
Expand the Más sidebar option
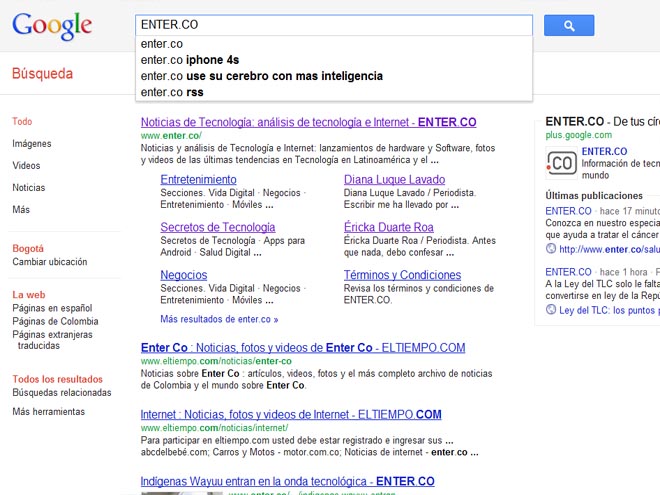point(21,210)
